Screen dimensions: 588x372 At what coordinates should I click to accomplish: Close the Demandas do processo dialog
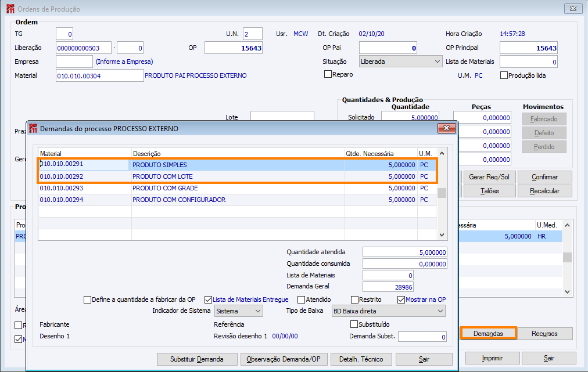(x=446, y=128)
